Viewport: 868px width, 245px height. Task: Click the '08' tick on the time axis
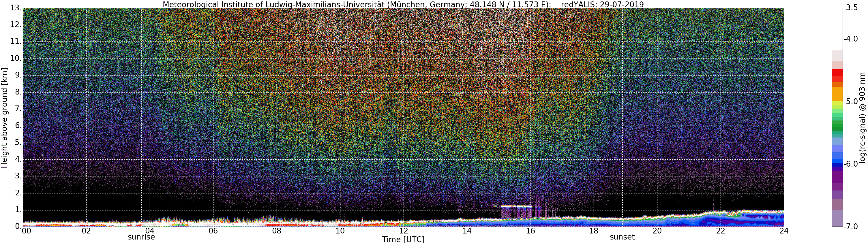click(x=277, y=231)
